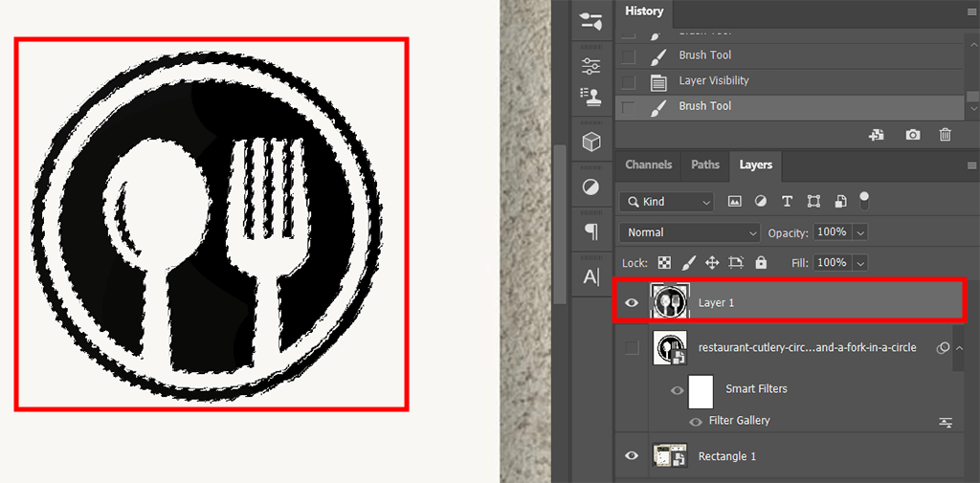Screen dimensions: 980x483
Task: Select the Rectangle 1 layer name
Action: [x=727, y=456]
